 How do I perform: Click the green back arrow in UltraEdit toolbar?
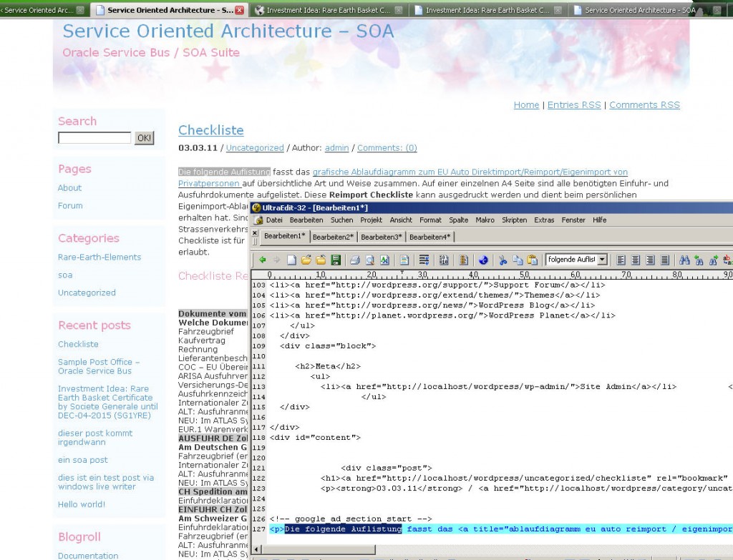click(x=262, y=260)
